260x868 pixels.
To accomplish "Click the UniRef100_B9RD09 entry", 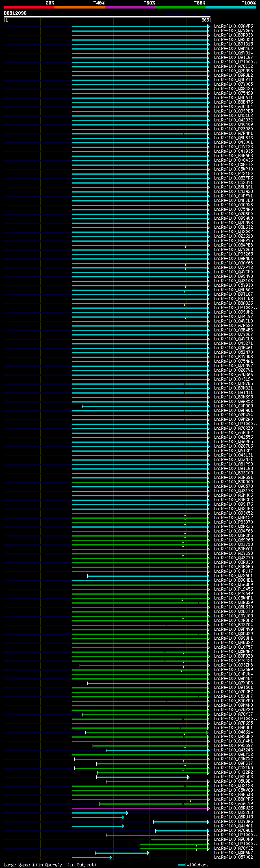I will pyautogui.click(x=233, y=482).
